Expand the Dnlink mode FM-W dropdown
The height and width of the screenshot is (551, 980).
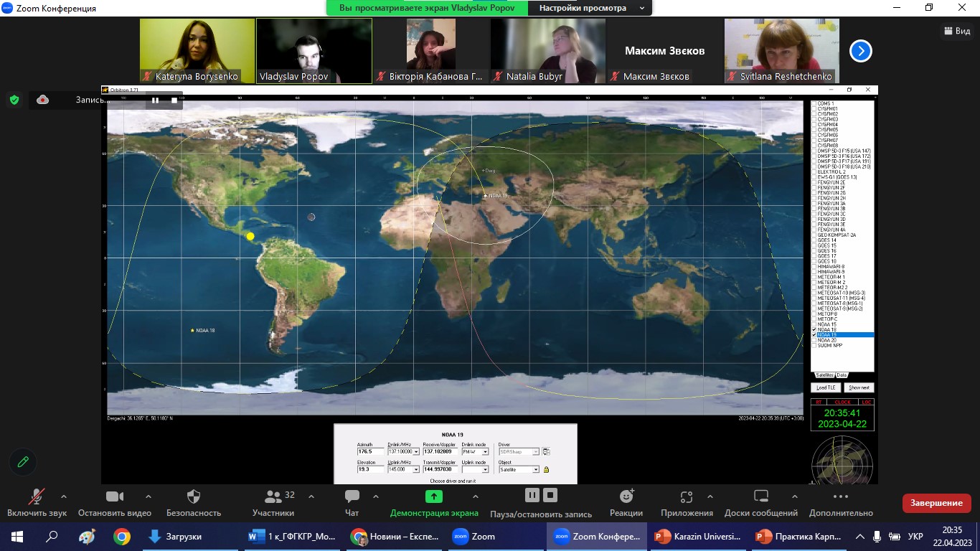tap(486, 452)
